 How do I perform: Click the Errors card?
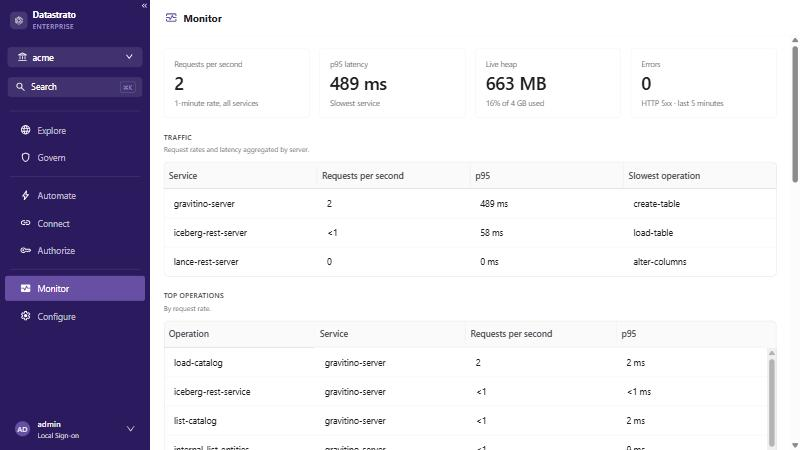[x=704, y=83]
